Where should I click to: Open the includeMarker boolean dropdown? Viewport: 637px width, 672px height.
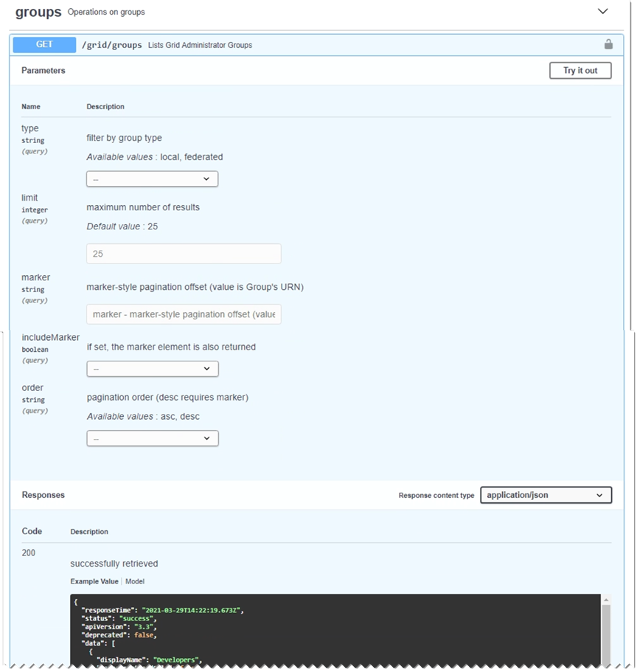(x=153, y=369)
